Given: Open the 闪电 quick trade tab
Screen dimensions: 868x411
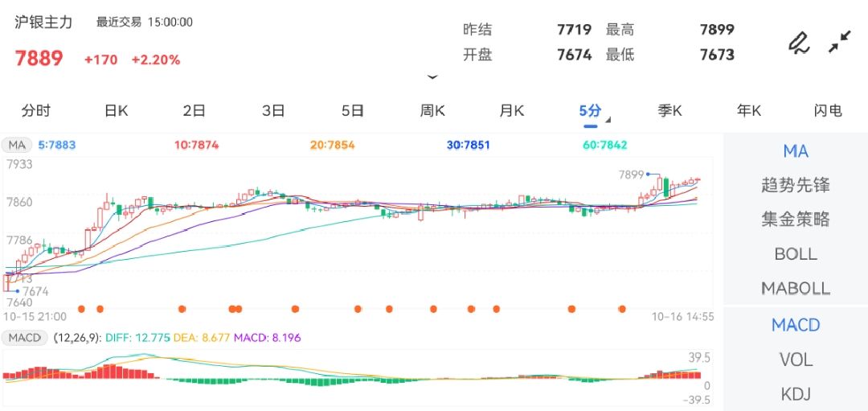Looking at the screenshot, I should point(828,111).
